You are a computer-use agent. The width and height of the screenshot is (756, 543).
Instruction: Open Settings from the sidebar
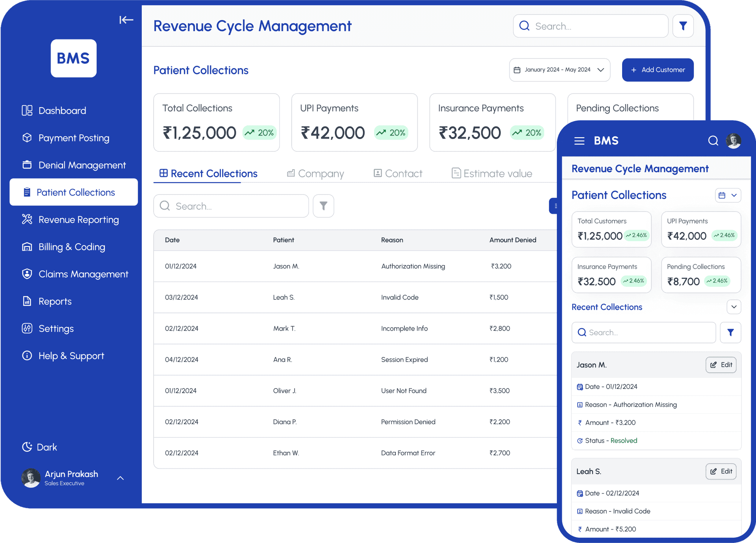(56, 329)
